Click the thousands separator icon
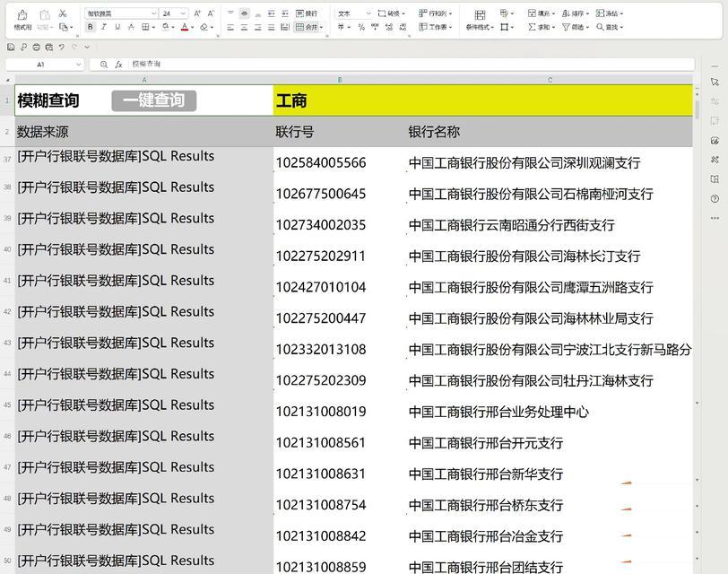 pos(375,27)
